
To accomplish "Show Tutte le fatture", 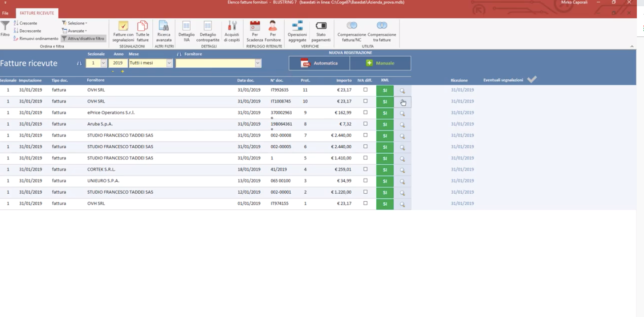I will coord(143,31).
